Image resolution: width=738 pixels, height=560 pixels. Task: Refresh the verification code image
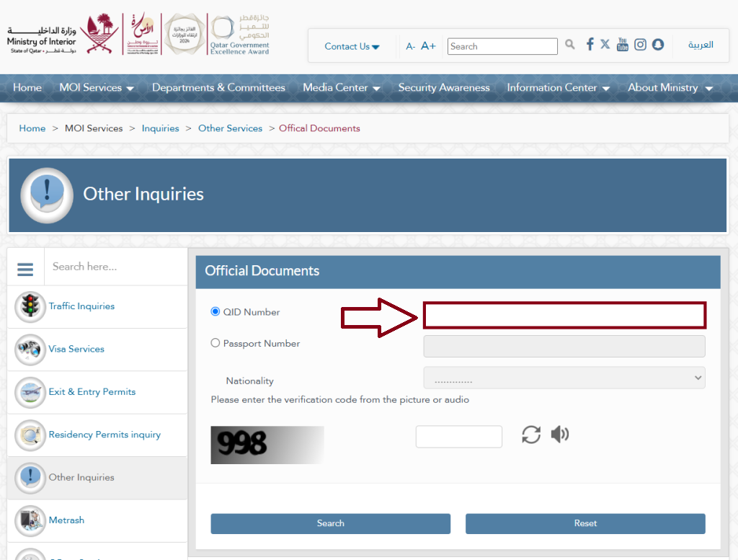[531, 435]
